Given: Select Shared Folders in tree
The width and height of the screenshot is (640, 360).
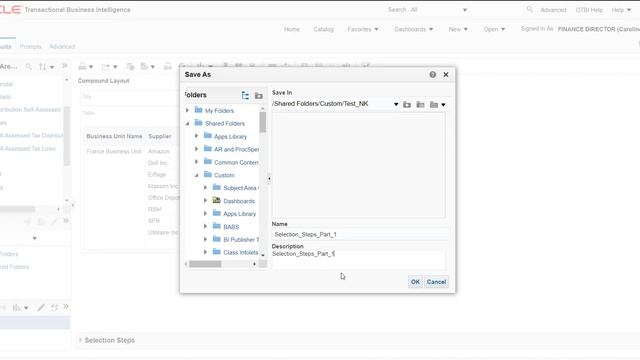Looking at the screenshot, I should 225,123.
